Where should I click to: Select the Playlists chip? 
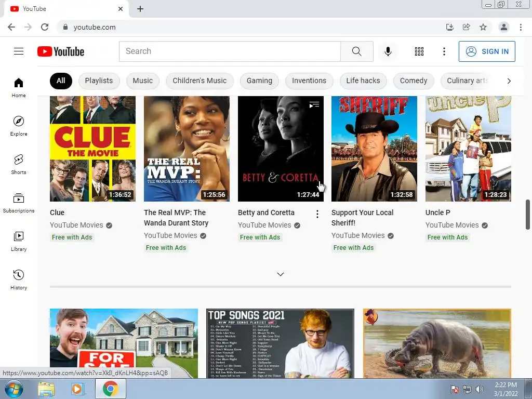(99, 81)
